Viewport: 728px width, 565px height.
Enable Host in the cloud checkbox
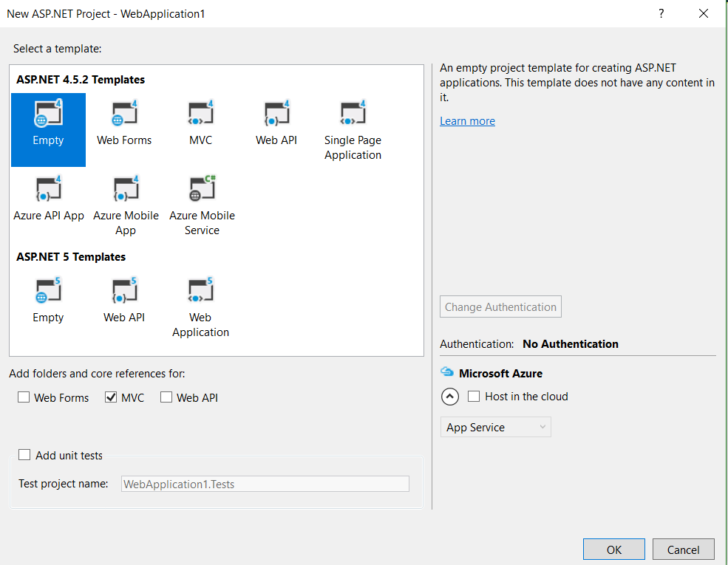point(474,397)
